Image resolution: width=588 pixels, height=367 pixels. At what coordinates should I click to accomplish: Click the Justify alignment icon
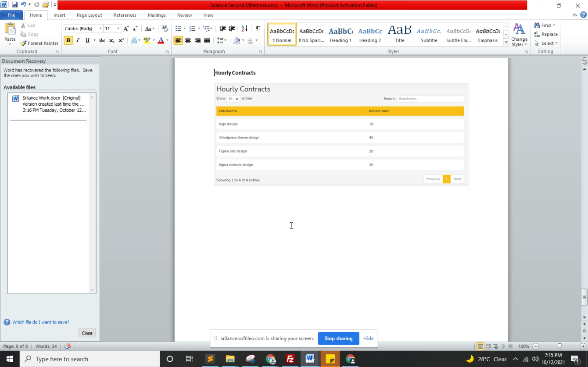tap(207, 40)
